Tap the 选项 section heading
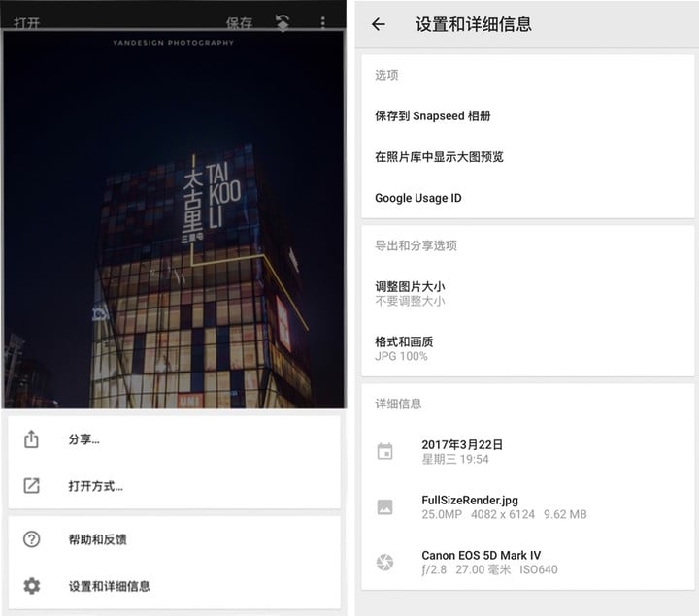This screenshot has width=699, height=616. pos(386,75)
